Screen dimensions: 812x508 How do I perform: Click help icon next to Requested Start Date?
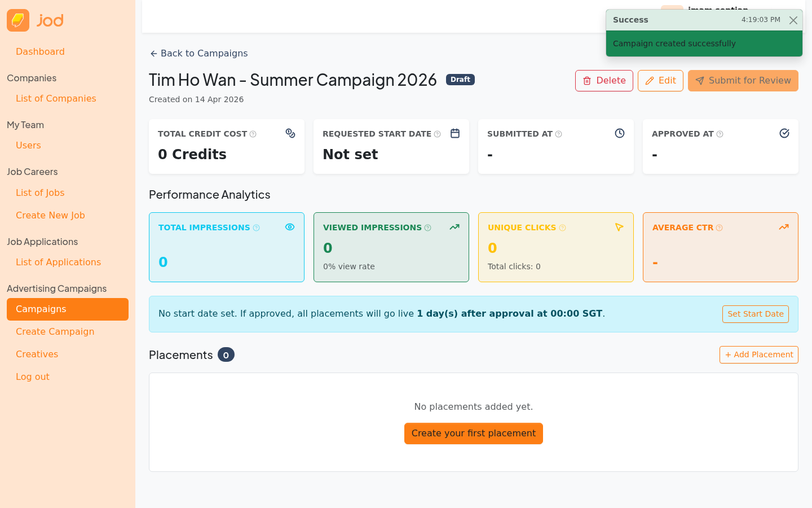(438, 134)
